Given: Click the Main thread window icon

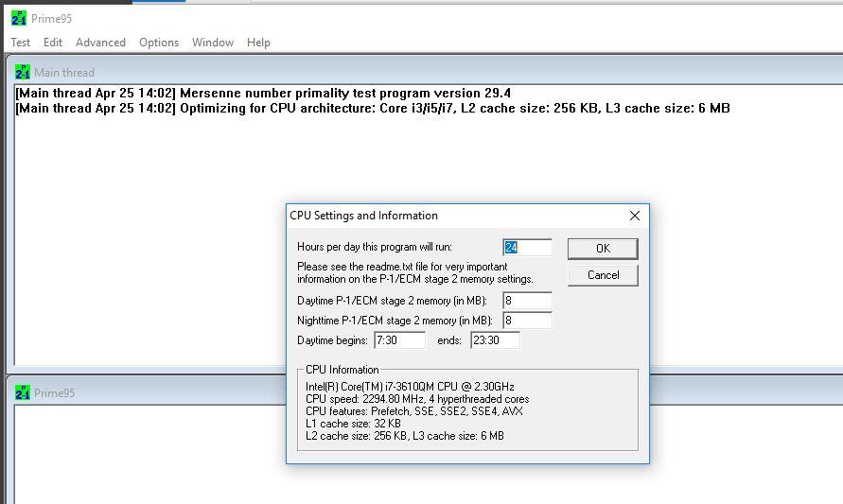Looking at the screenshot, I should click(x=23, y=72).
